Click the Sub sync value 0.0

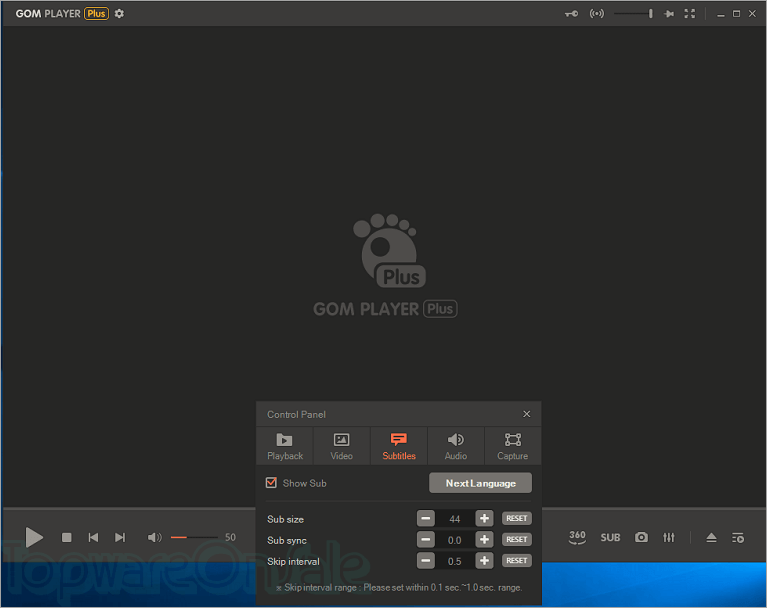click(x=454, y=540)
